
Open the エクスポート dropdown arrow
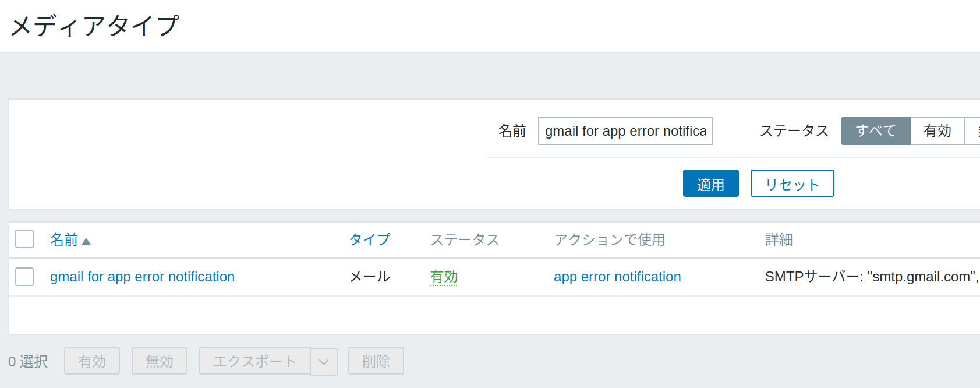pos(324,362)
